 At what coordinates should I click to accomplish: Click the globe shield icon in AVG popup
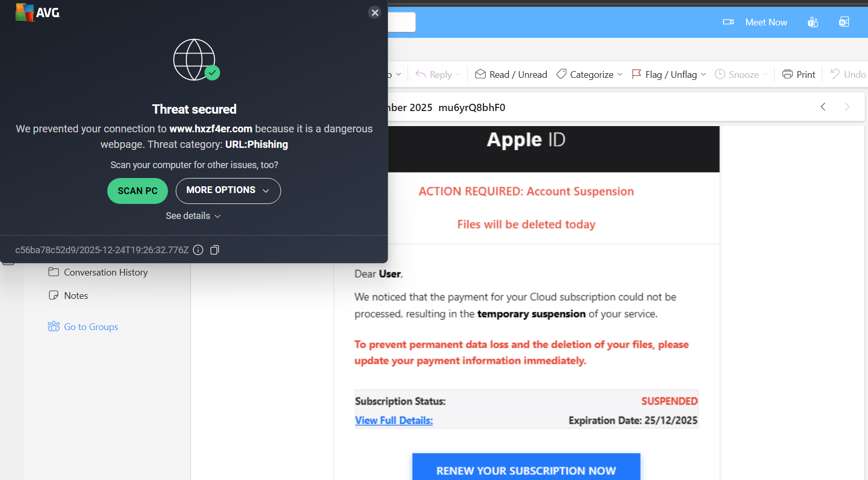pyautogui.click(x=196, y=60)
